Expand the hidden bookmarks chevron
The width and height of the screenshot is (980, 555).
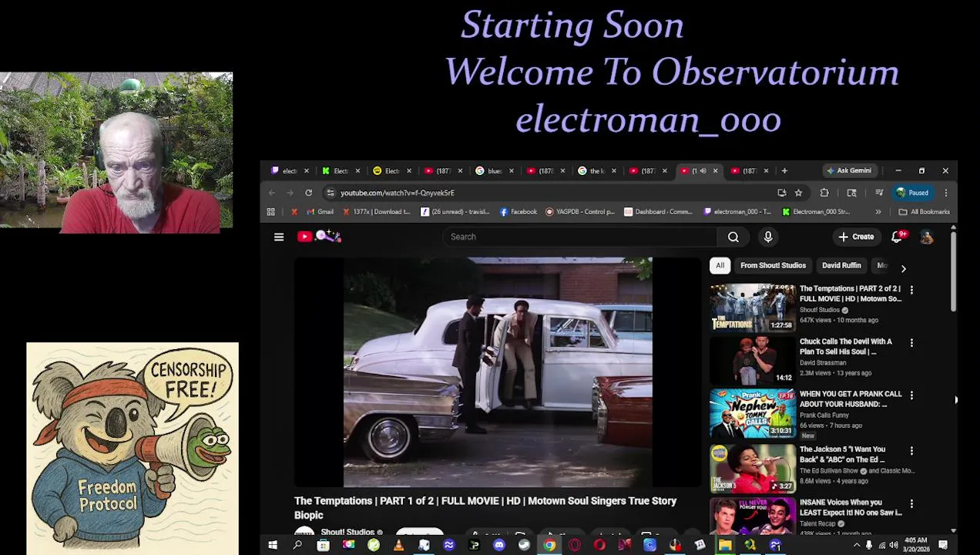coord(878,212)
